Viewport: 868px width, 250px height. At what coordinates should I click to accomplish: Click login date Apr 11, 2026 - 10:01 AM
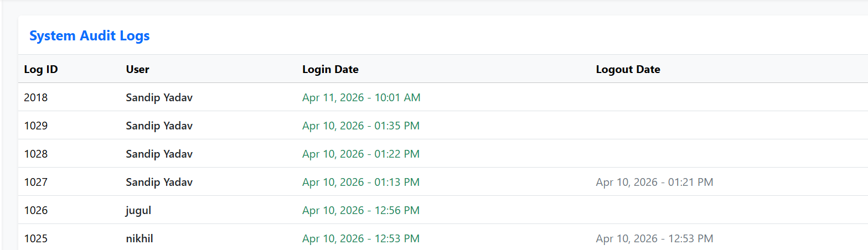coord(361,98)
